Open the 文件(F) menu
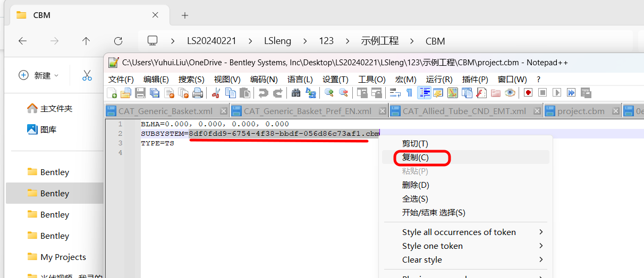Image resolution: width=644 pixels, height=278 pixels. point(121,79)
